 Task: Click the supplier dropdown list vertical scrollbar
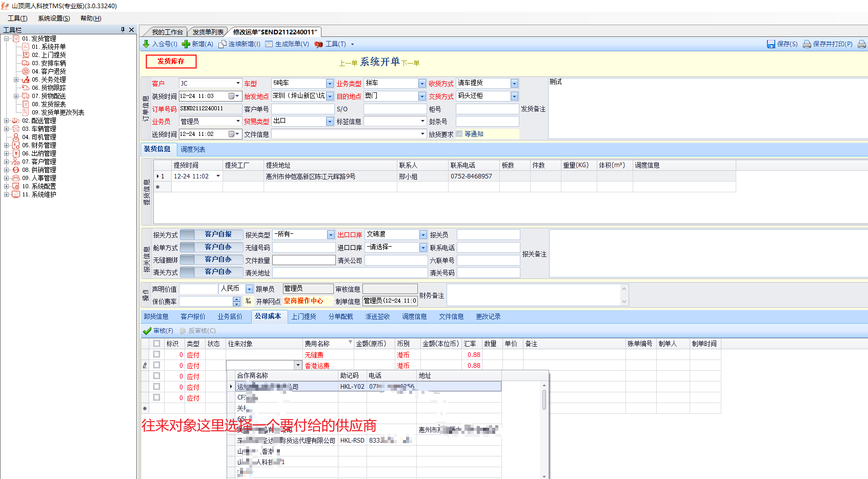(544, 400)
